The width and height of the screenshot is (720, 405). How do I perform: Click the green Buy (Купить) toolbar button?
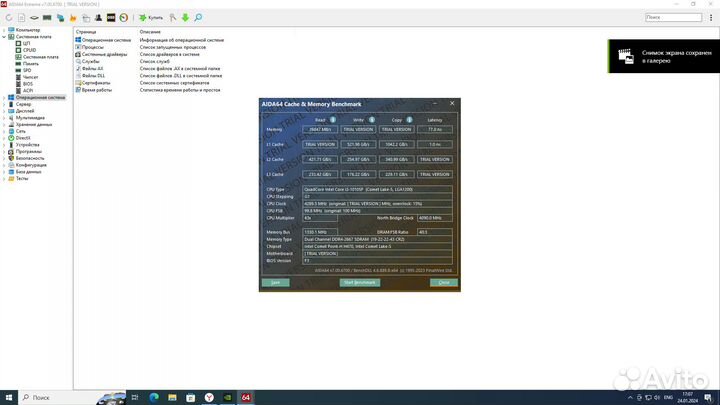tap(146, 17)
